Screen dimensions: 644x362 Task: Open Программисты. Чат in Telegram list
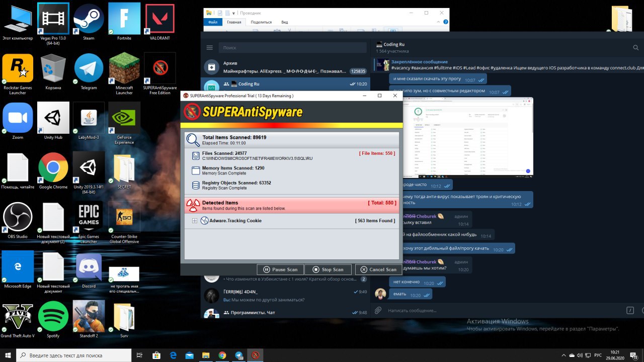point(286,313)
